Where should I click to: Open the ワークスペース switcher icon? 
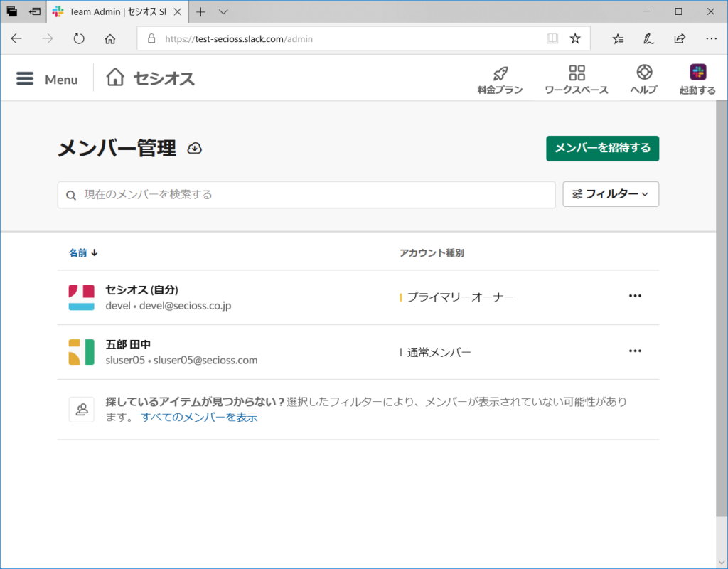pyautogui.click(x=577, y=77)
